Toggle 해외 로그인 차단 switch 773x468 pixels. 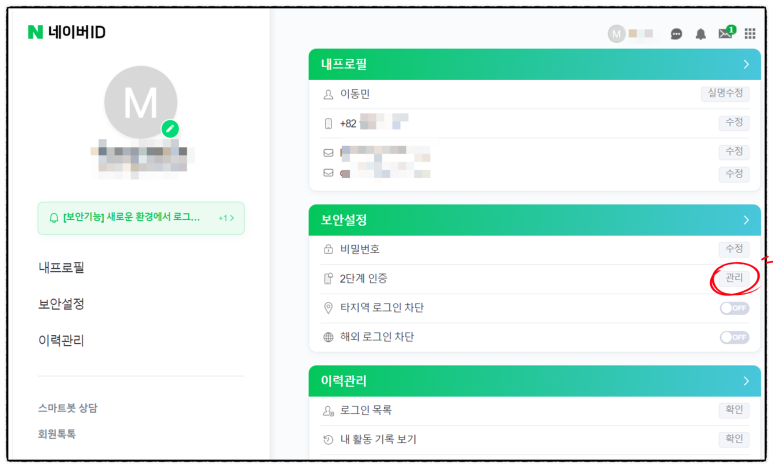[734, 337]
